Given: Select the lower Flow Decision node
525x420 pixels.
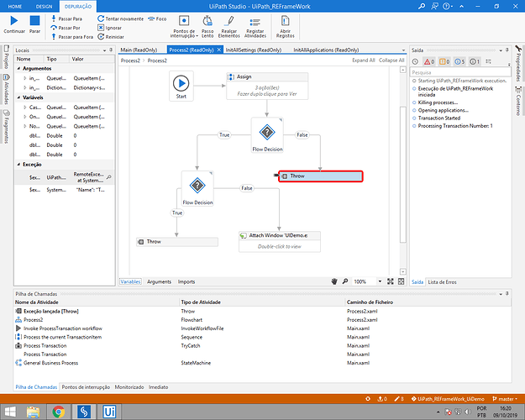Looking at the screenshot, I should (x=197, y=188).
